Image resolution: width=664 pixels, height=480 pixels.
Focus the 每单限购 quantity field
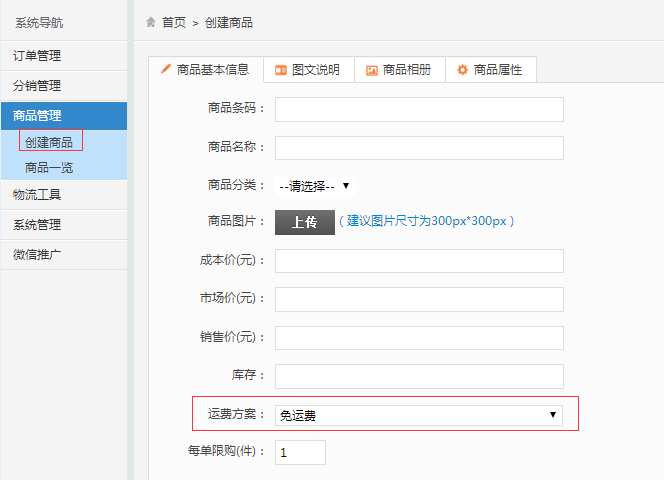point(300,453)
